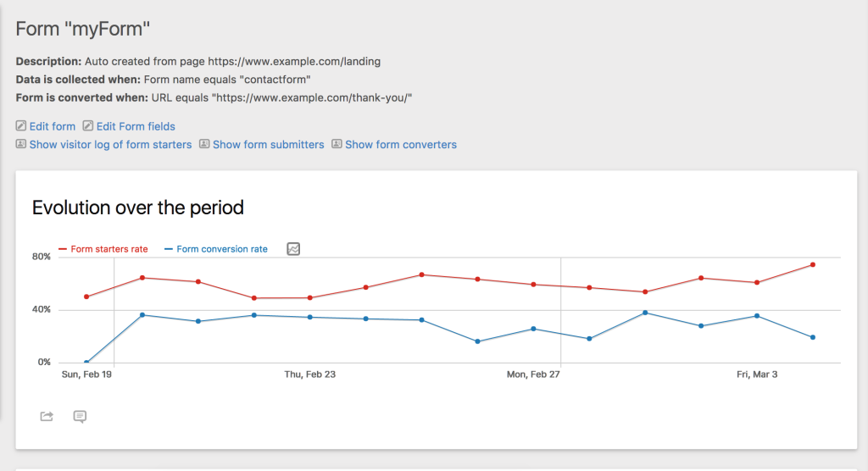Click the visitor icon before Show form submitters
Screen dimensions: 868x471
(x=204, y=145)
